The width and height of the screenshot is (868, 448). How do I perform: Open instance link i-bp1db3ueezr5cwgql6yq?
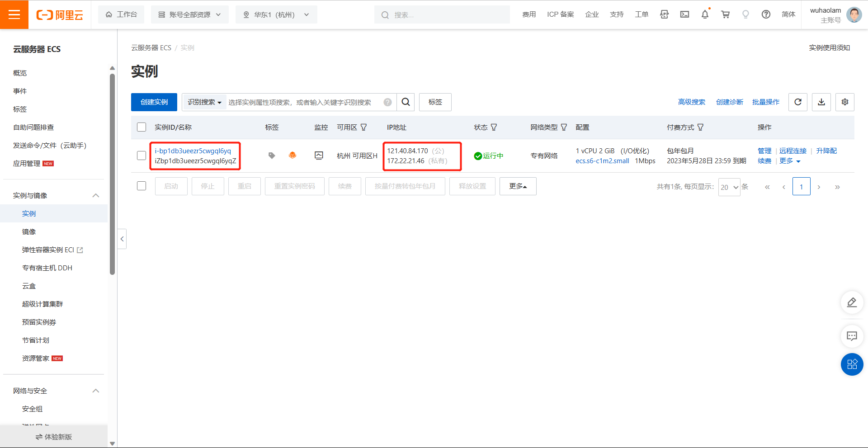[x=193, y=151]
